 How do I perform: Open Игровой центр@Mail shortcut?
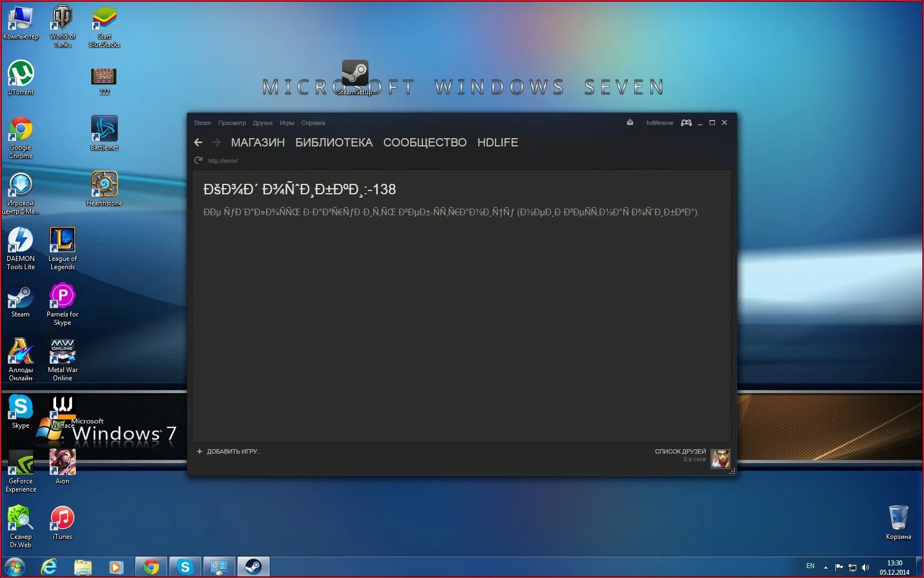tap(20, 193)
